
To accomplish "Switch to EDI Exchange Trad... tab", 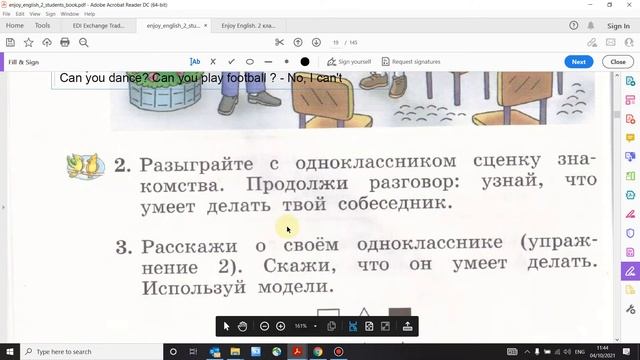I will click(98, 25).
